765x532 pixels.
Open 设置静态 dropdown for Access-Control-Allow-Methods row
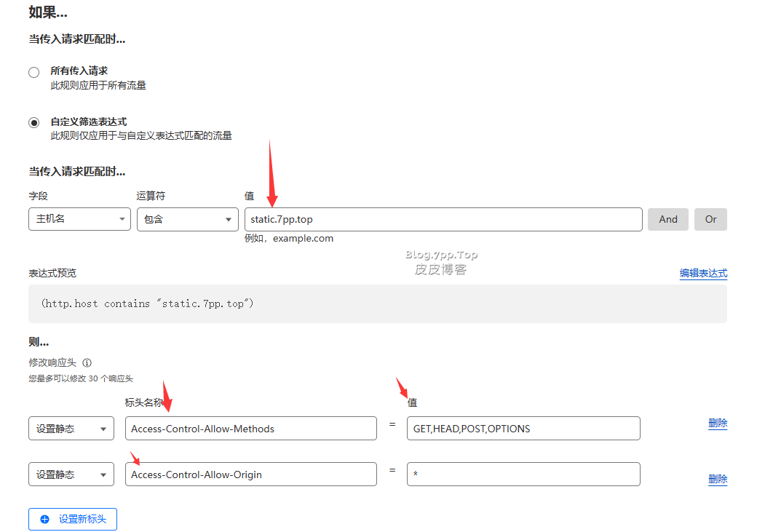coord(71,429)
